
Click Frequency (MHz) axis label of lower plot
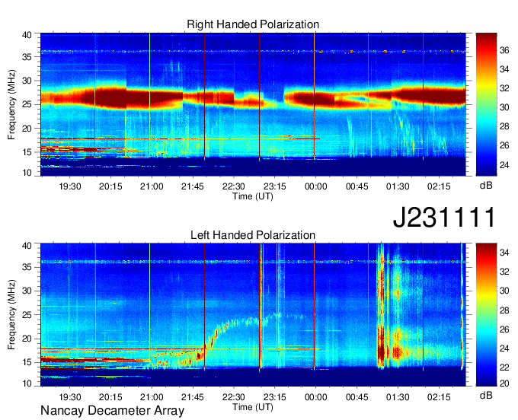pyautogui.click(x=11, y=315)
